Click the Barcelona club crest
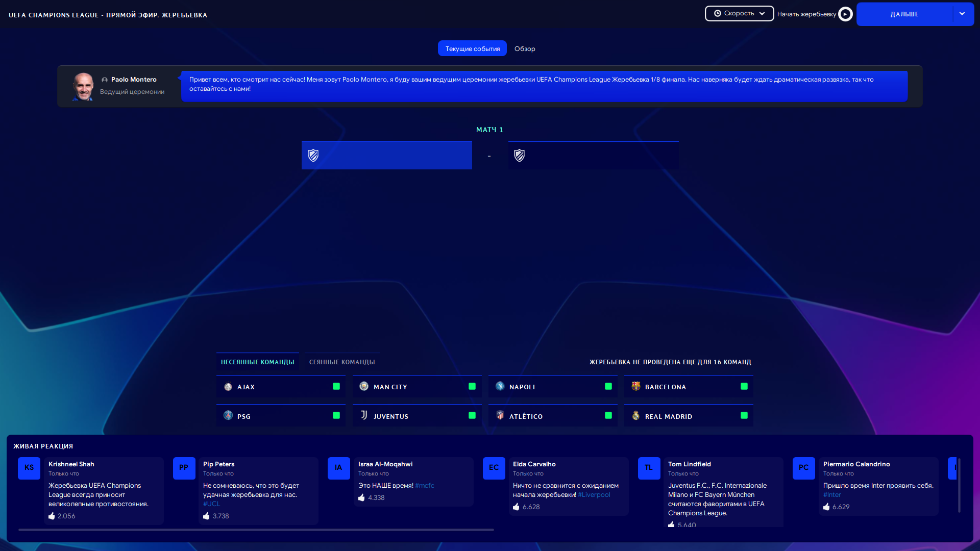The height and width of the screenshot is (551, 980). coord(636,386)
